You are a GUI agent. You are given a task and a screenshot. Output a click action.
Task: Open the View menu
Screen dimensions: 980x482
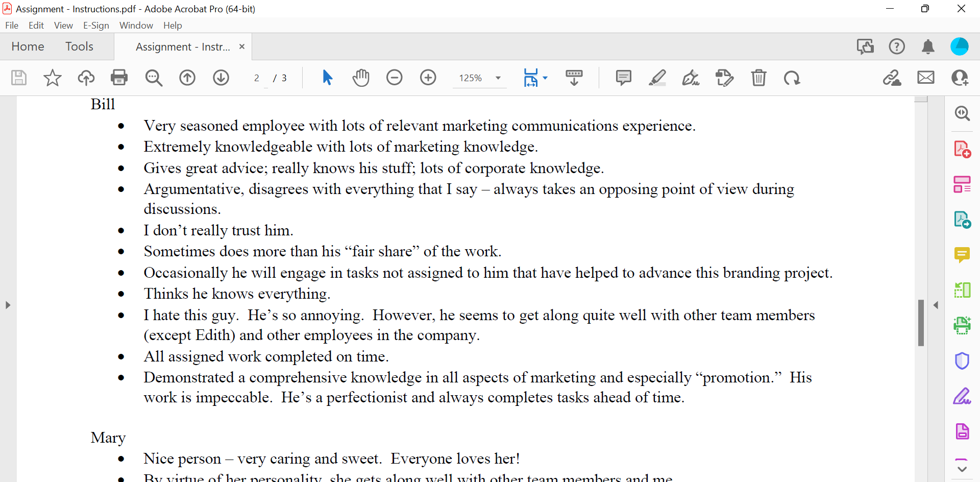tap(63, 26)
